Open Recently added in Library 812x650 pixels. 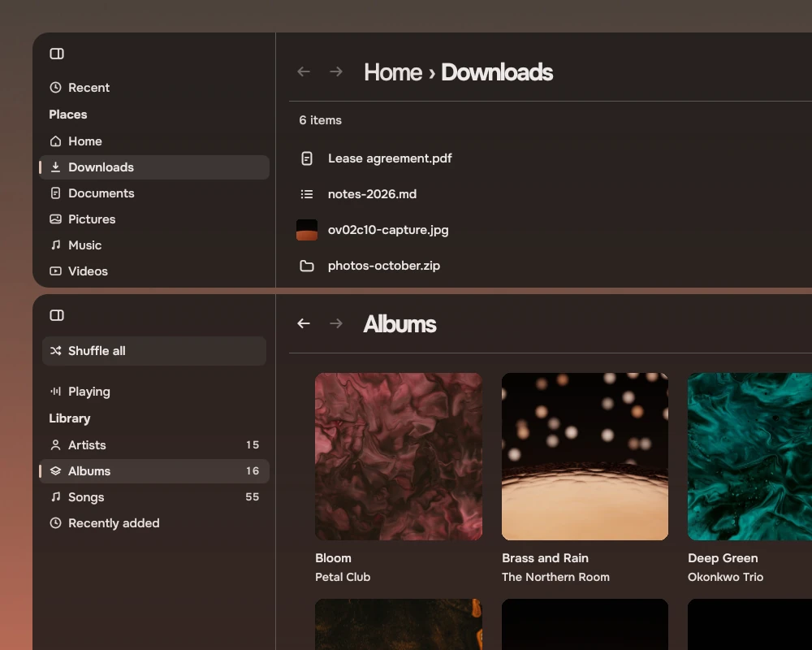pos(153,523)
